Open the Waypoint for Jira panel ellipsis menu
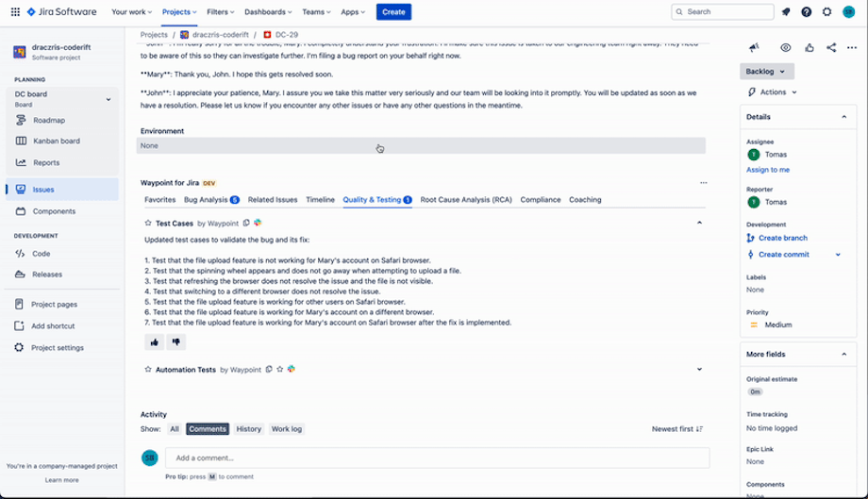This screenshot has width=868, height=499. click(x=703, y=183)
